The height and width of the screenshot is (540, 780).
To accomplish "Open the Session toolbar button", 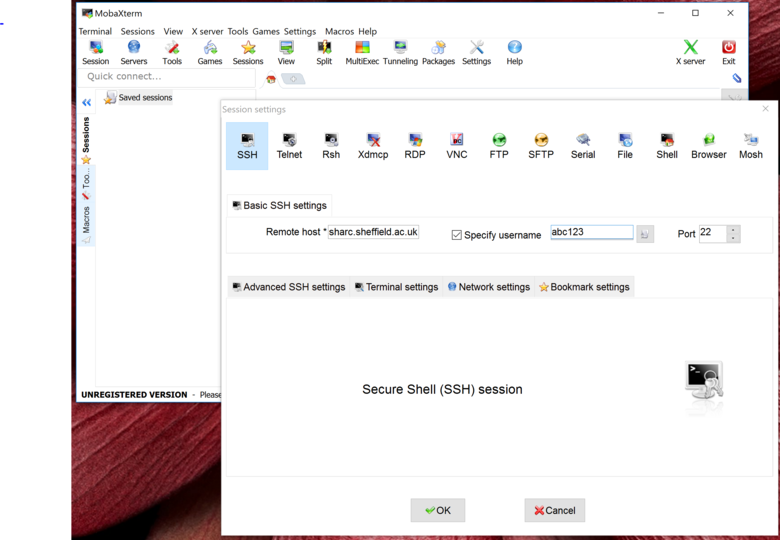I will [96, 53].
